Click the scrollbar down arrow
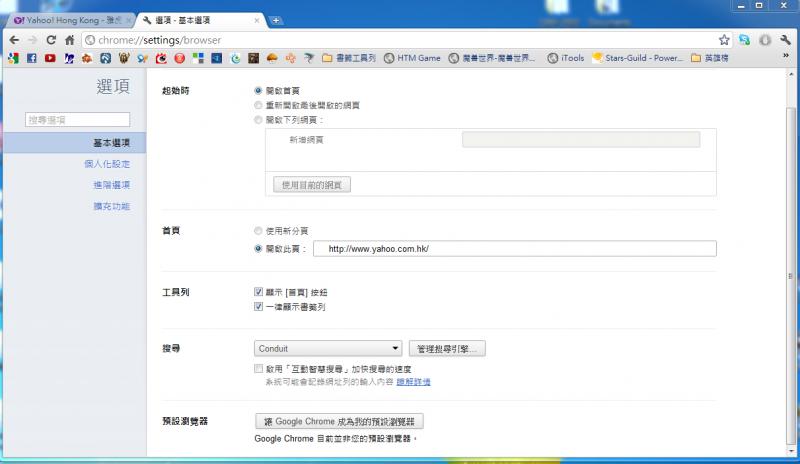Screen dimensions: 800x464 [791, 451]
